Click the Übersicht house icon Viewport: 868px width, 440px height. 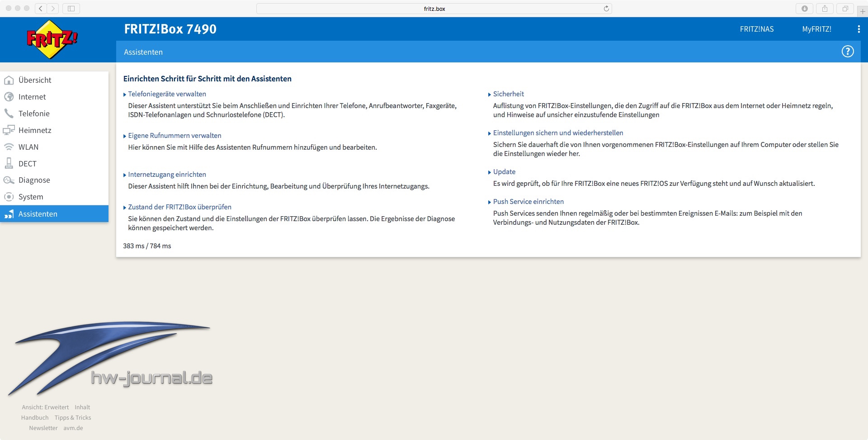point(9,80)
